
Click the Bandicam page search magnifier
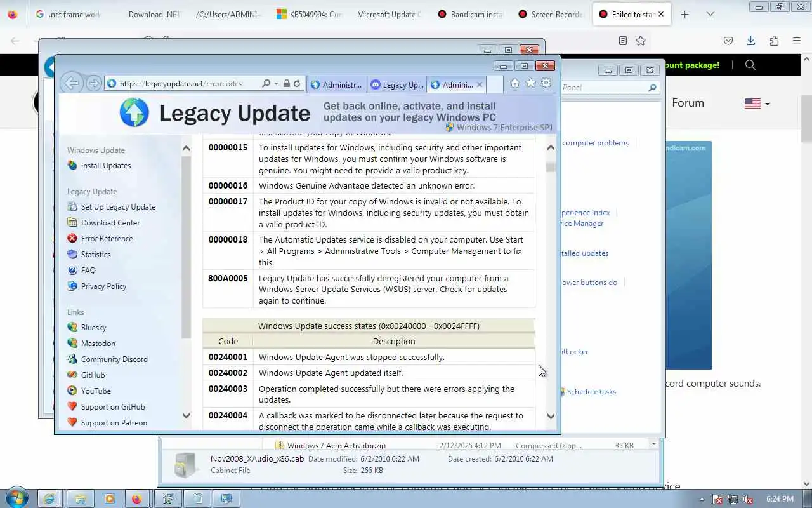point(750,65)
